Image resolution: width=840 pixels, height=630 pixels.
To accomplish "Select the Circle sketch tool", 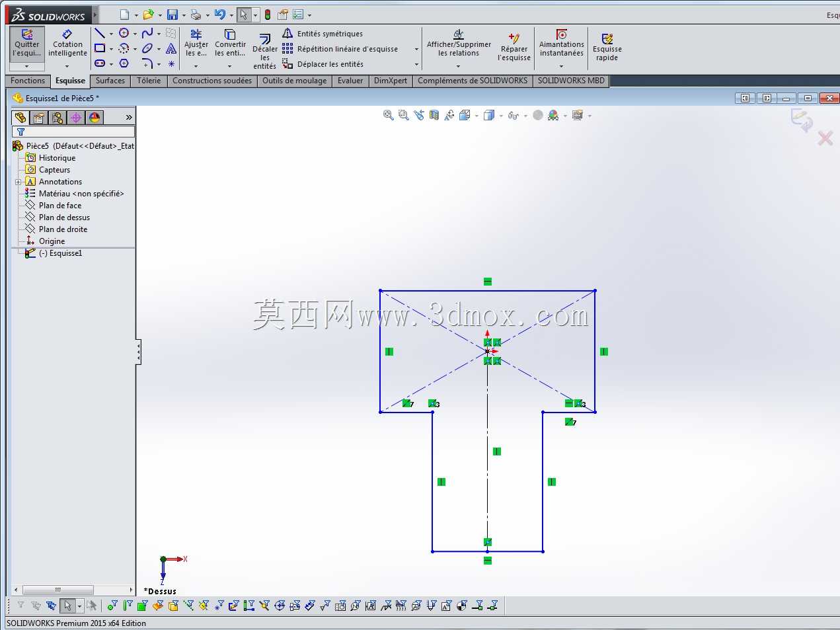I will pos(124,33).
